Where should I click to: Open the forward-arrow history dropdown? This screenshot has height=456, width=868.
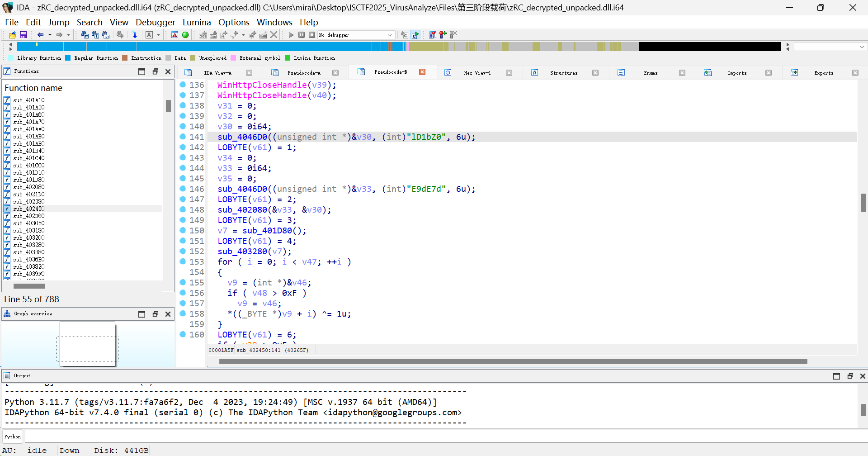tap(69, 35)
